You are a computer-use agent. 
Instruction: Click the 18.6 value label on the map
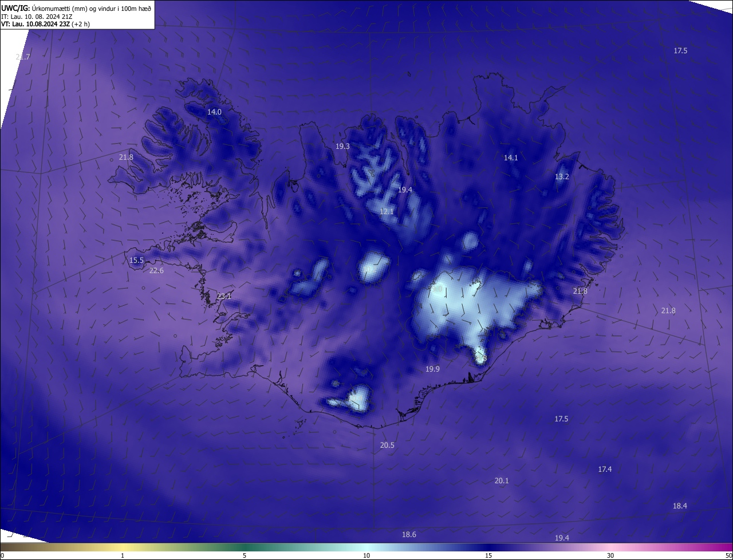click(x=409, y=534)
